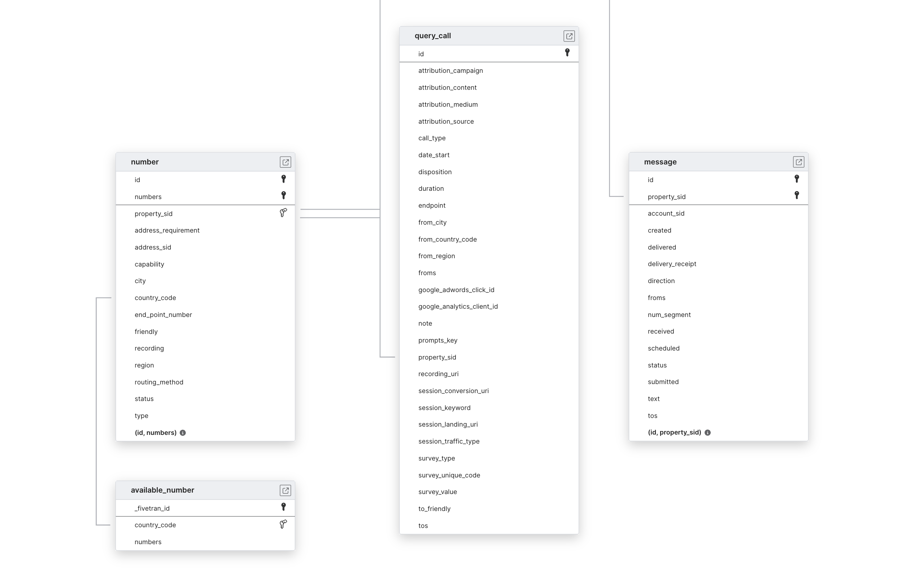The height and width of the screenshot is (577, 924).
Task: Click the external link icon on available_number table
Action: [x=284, y=490]
